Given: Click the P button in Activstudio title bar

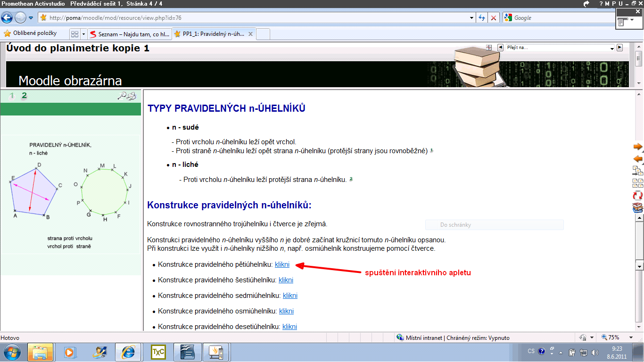Looking at the screenshot, I should [x=614, y=3].
